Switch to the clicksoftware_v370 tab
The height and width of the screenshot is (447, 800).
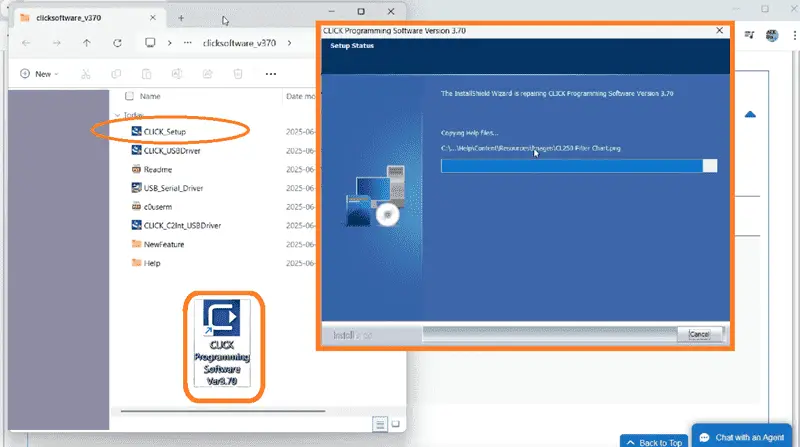tap(68, 18)
